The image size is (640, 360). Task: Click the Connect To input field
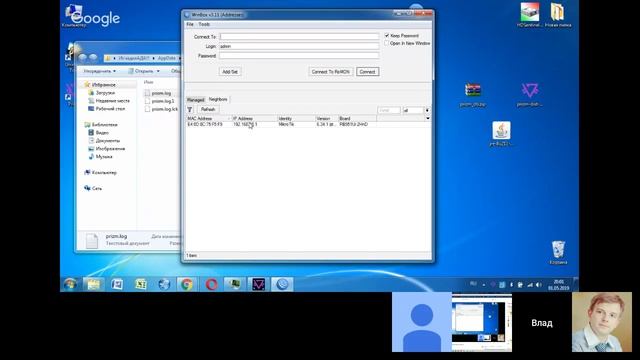click(299, 37)
